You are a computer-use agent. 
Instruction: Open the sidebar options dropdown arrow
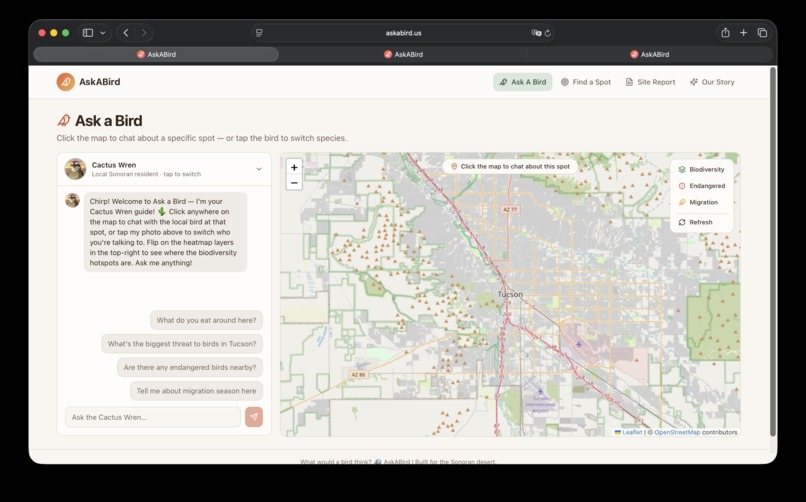click(x=103, y=33)
